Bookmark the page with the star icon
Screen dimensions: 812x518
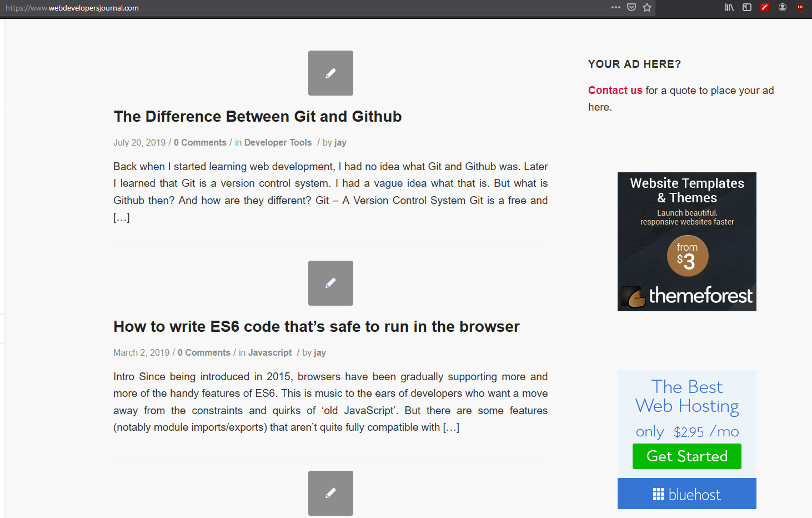tap(647, 7)
